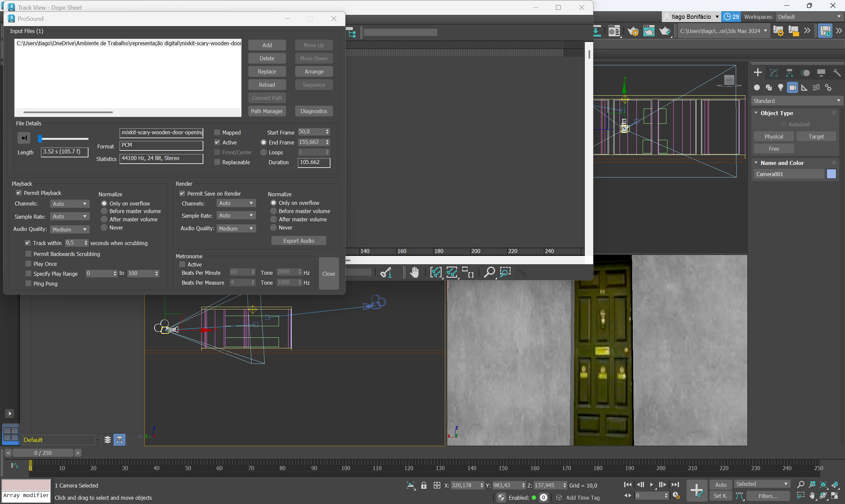Open the Utilities wrench panel icon
845x504 pixels.
pos(836,73)
